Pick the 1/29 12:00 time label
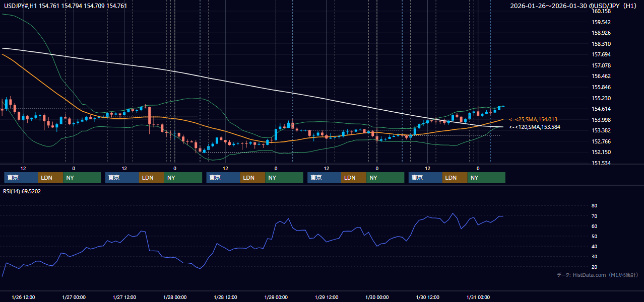This screenshot has width=644, height=302. coord(327,297)
